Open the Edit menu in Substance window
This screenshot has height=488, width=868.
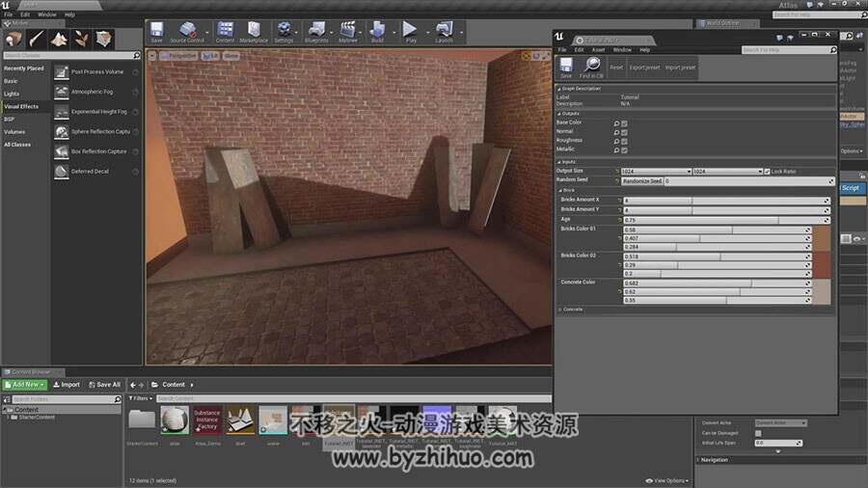(x=579, y=50)
